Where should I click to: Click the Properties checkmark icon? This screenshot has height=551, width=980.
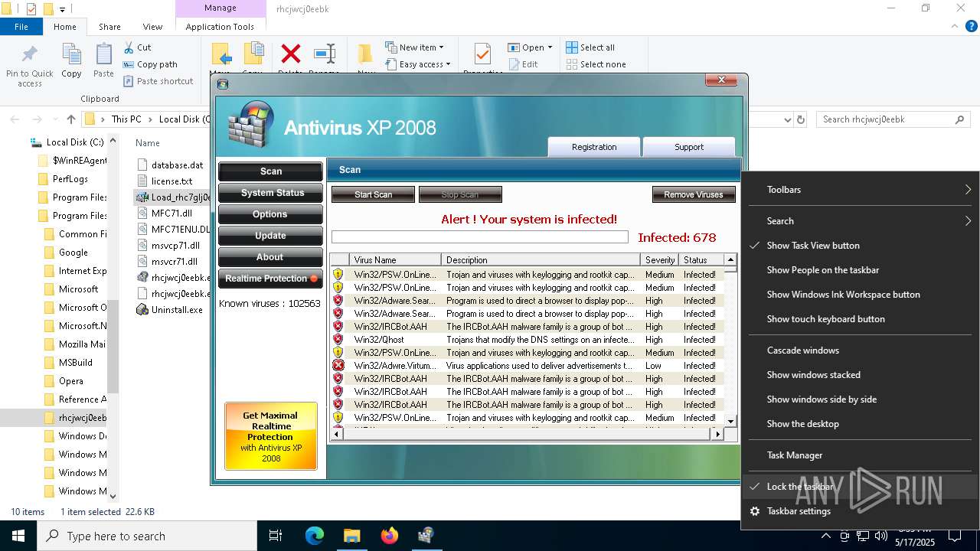(482, 54)
